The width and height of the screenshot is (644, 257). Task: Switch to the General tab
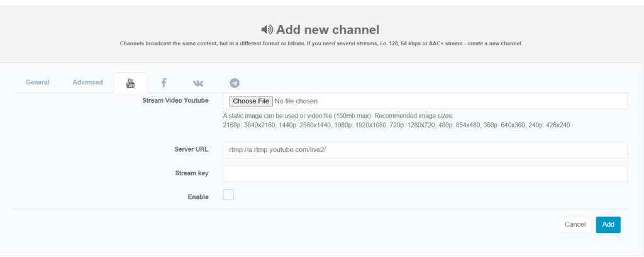tap(38, 83)
